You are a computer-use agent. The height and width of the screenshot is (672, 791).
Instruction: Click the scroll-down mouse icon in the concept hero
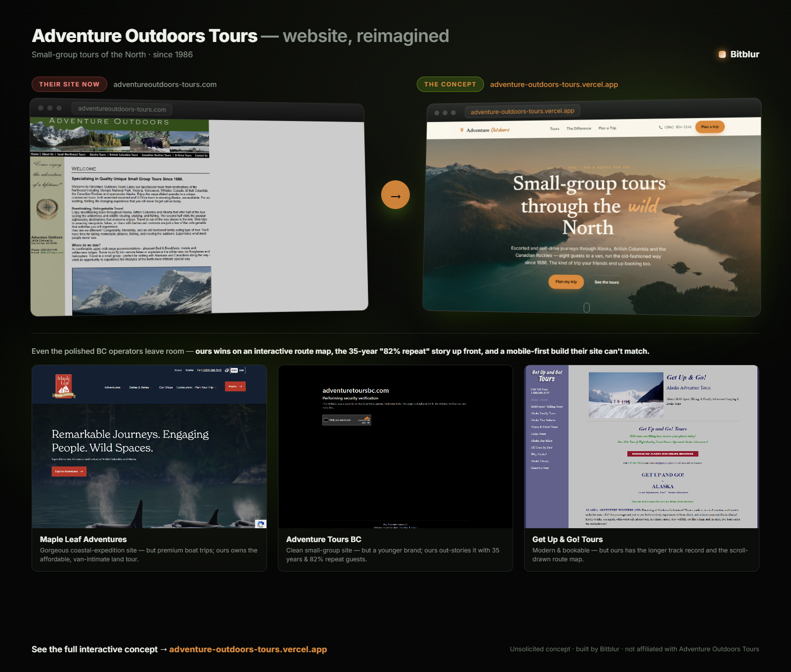(587, 307)
